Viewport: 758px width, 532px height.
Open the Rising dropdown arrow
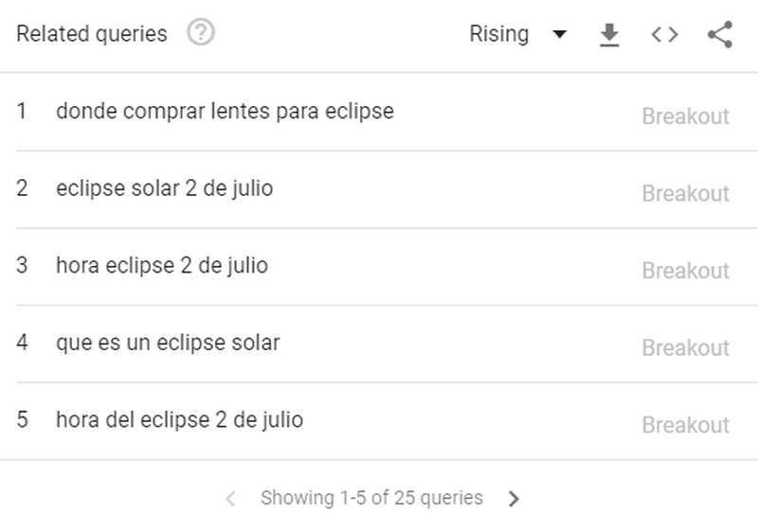click(x=559, y=34)
